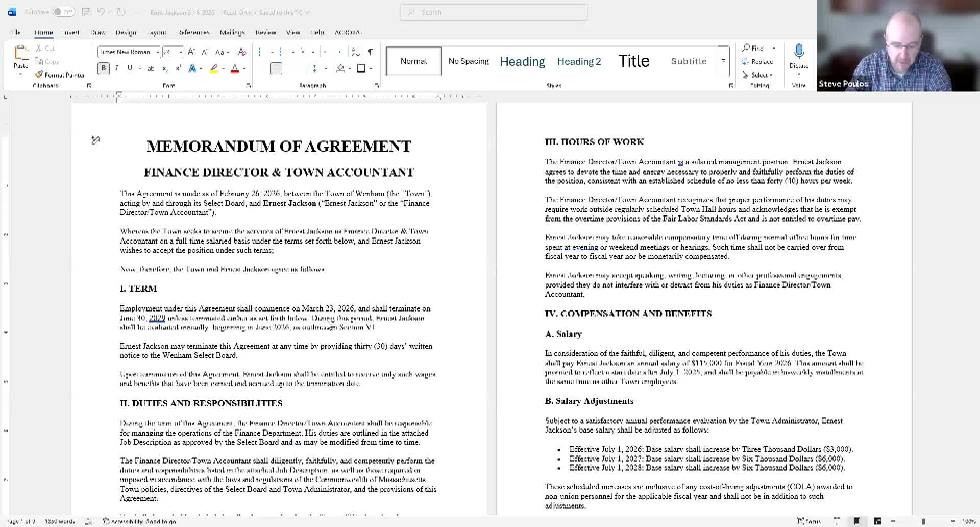
Task: Apply superscript formatting
Action: tap(178, 68)
